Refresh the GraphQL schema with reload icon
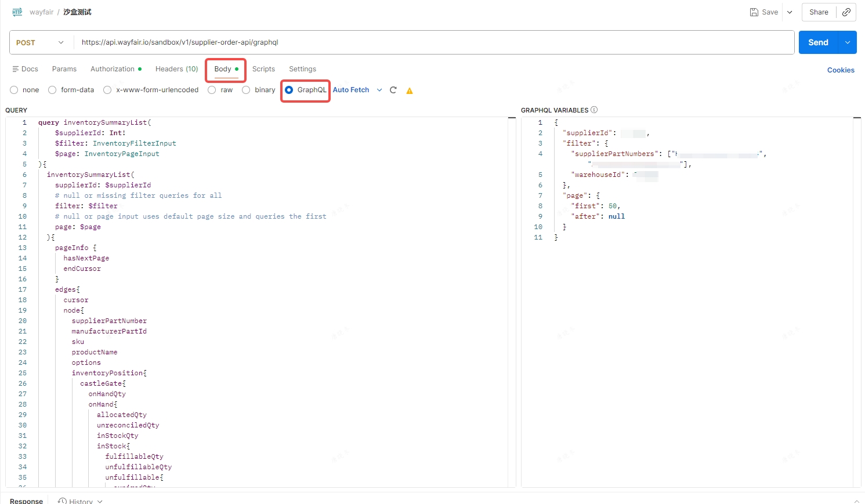The image size is (865, 504). [x=393, y=90]
